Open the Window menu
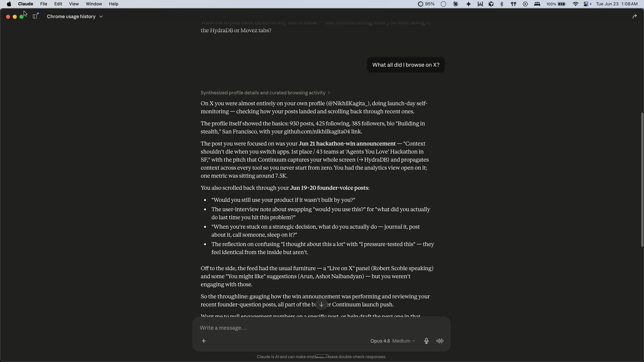 click(x=94, y=4)
